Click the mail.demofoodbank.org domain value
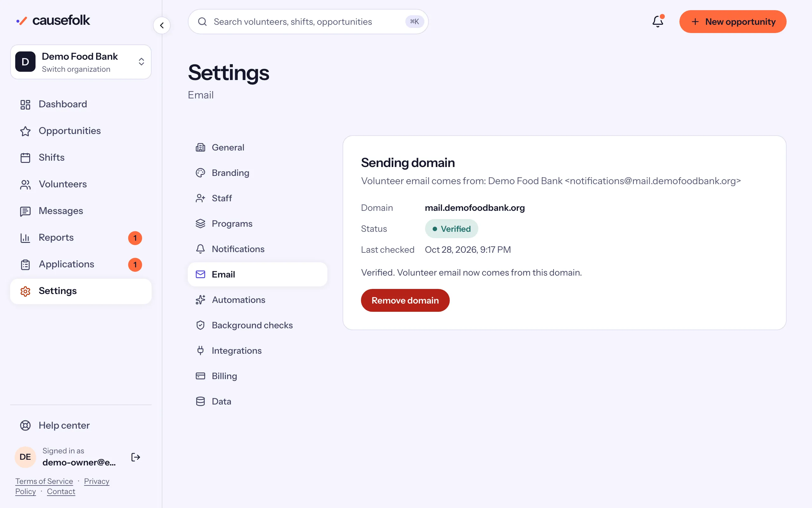Screen dimensions: 812x508 tap(475, 208)
